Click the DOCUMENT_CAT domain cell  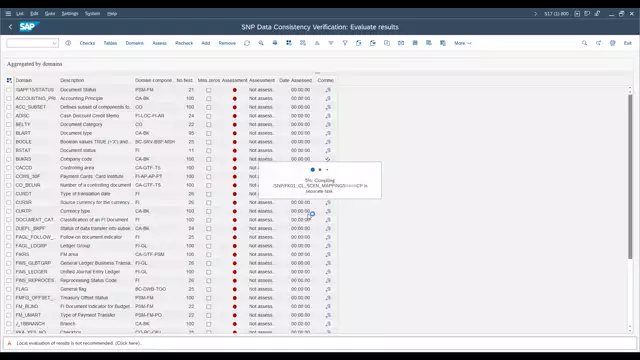tap(35, 220)
